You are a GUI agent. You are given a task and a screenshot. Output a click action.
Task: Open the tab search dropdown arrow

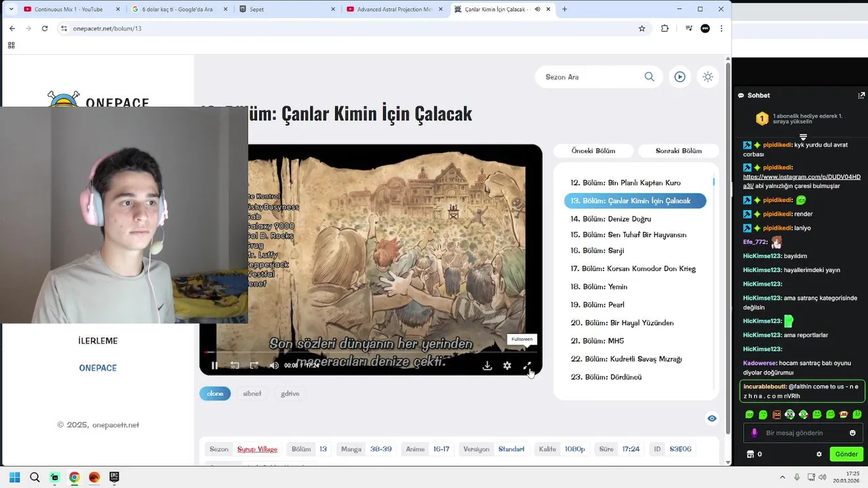coord(11,9)
